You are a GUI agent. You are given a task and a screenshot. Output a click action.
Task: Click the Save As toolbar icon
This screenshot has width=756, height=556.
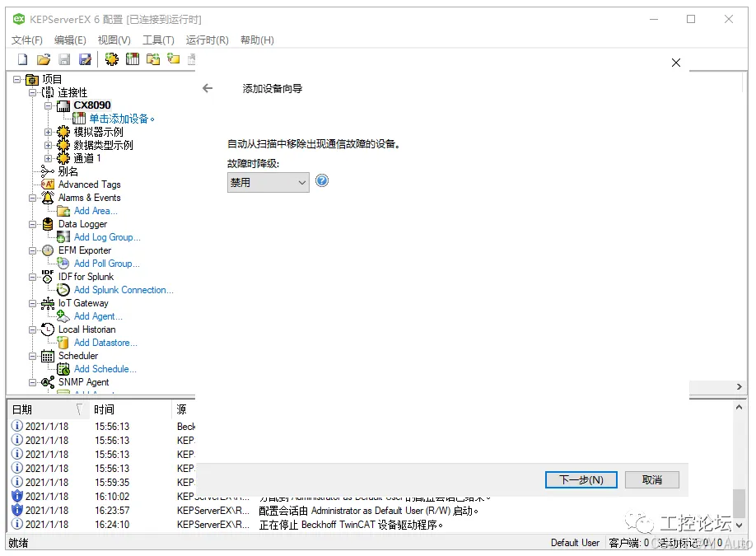85,59
